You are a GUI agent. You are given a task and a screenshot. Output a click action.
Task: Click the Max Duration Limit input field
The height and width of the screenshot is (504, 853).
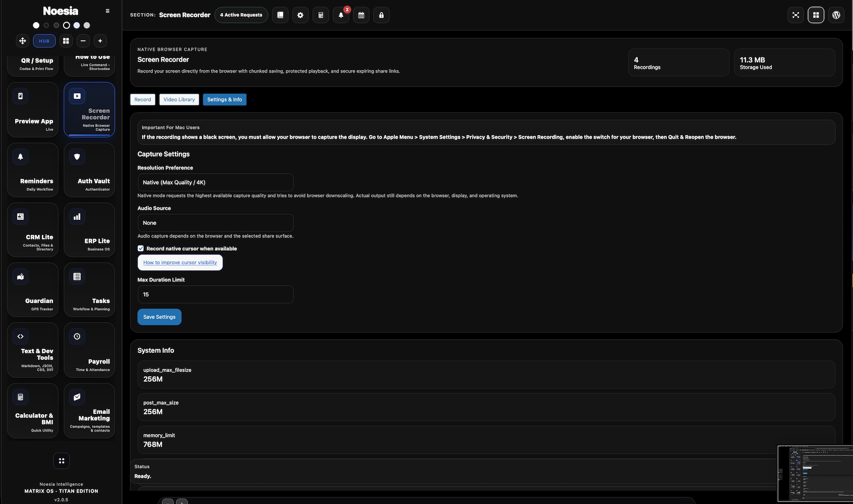(215, 294)
